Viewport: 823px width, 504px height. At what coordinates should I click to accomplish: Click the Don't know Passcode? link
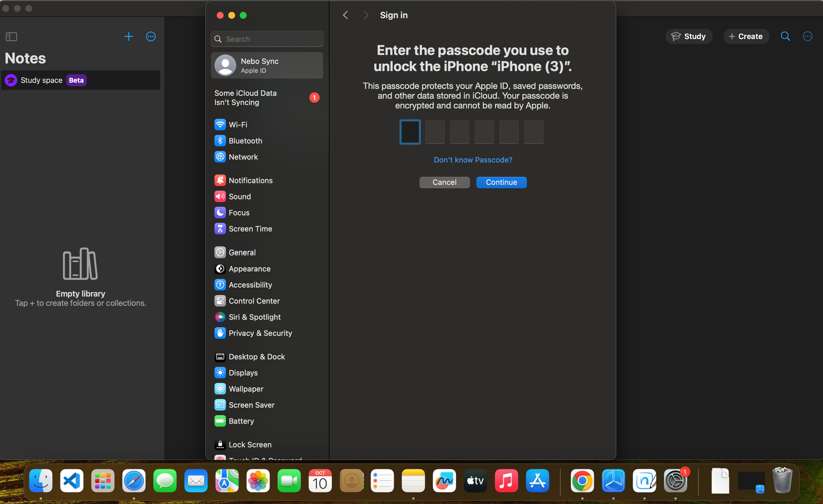473,160
